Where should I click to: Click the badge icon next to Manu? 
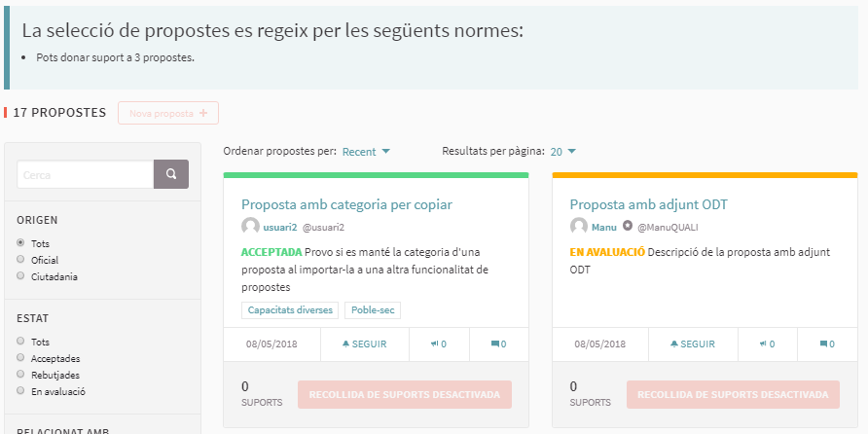click(628, 226)
